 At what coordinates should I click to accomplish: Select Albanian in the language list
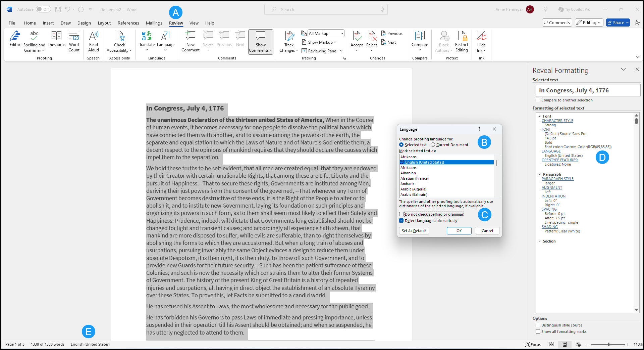point(408,173)
